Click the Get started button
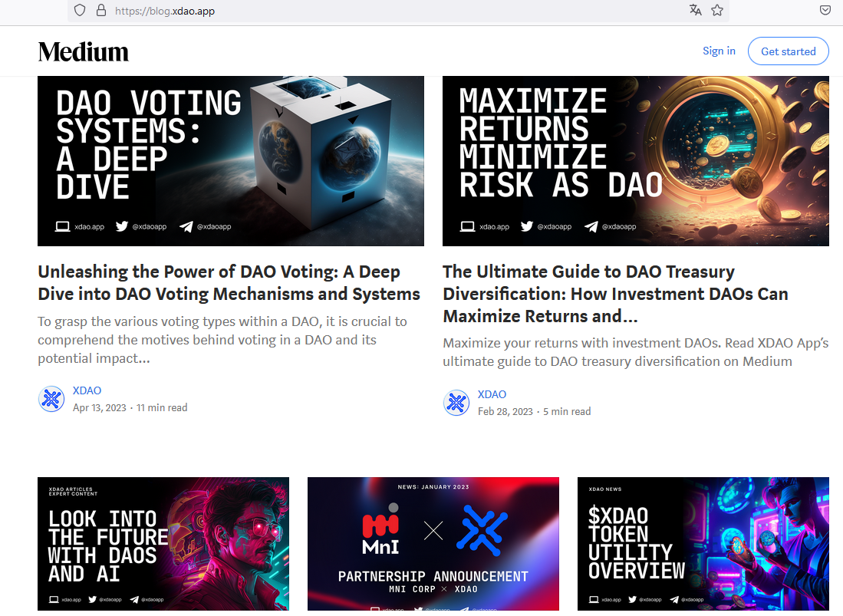The height and width of the screenshot is (616, 843). [789, 51]
